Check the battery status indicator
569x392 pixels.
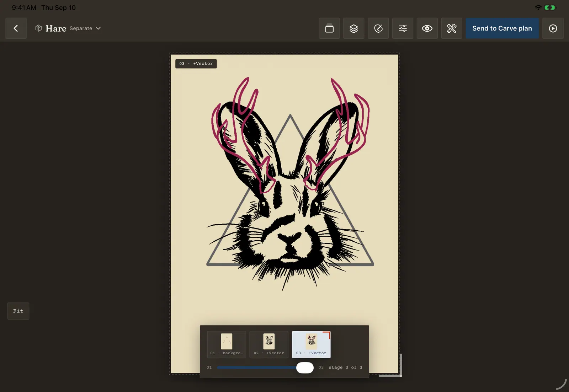pos(549,7)
